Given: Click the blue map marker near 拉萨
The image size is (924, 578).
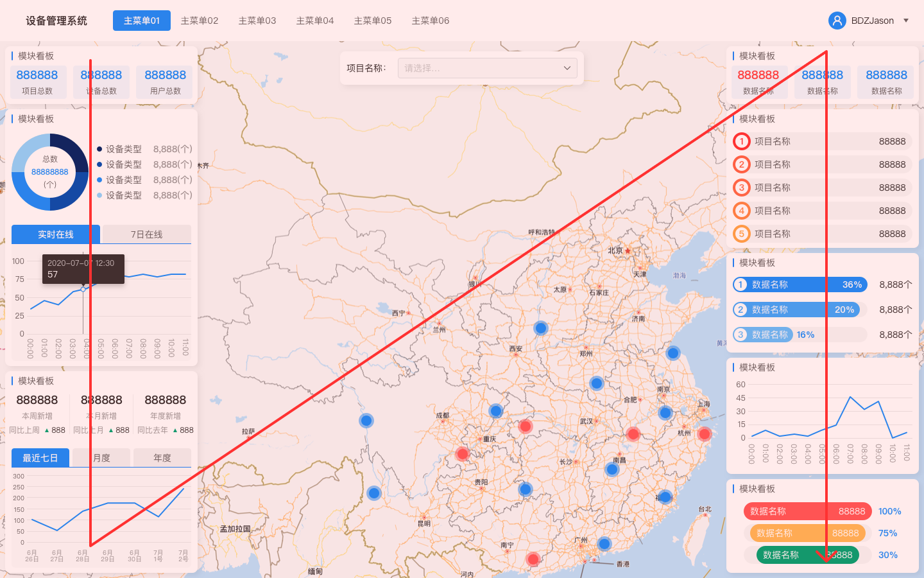Looking at the screenshot, I should pos(366,421).
